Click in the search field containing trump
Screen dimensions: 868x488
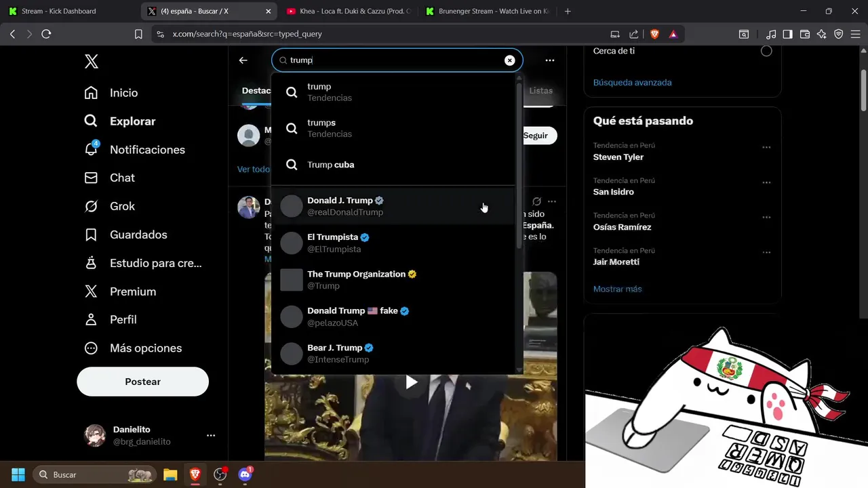click(397, 60)
